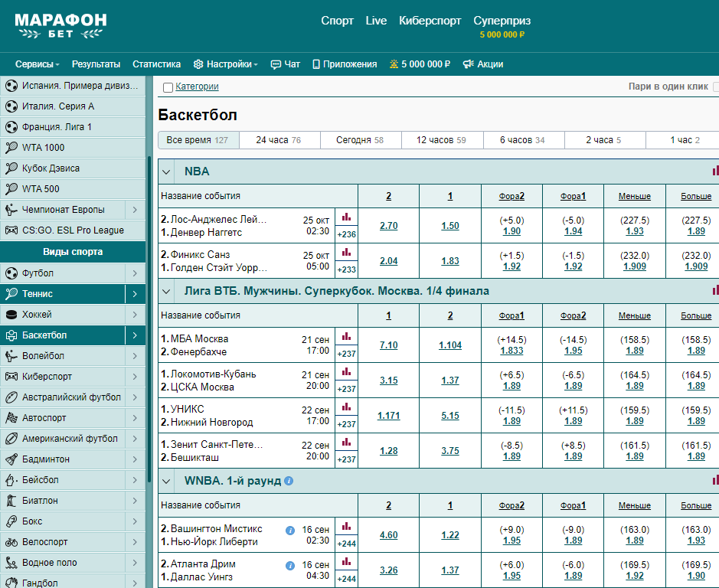The image size is (719, 588).
Task: Expand Волейбол submenu arrow
Action: tap(136, 356)
